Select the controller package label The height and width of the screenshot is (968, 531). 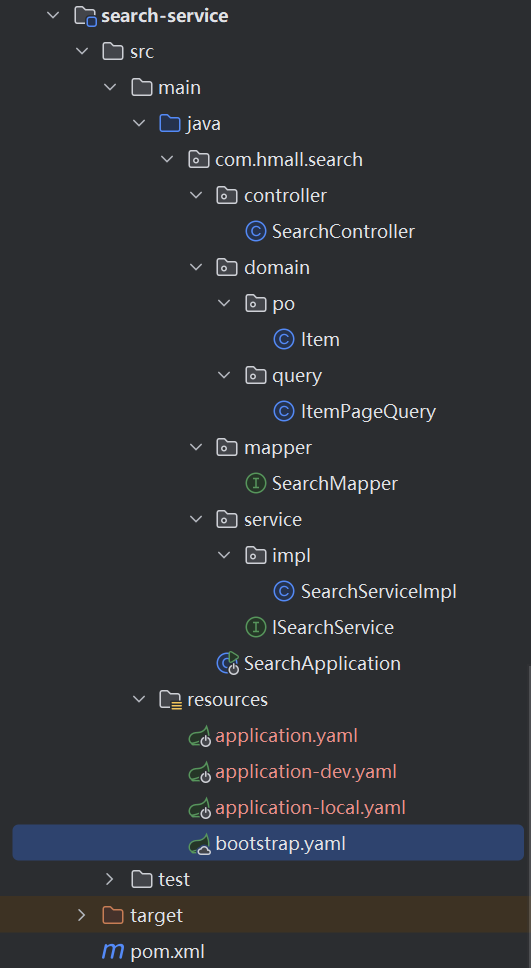[x=285, y=196]
